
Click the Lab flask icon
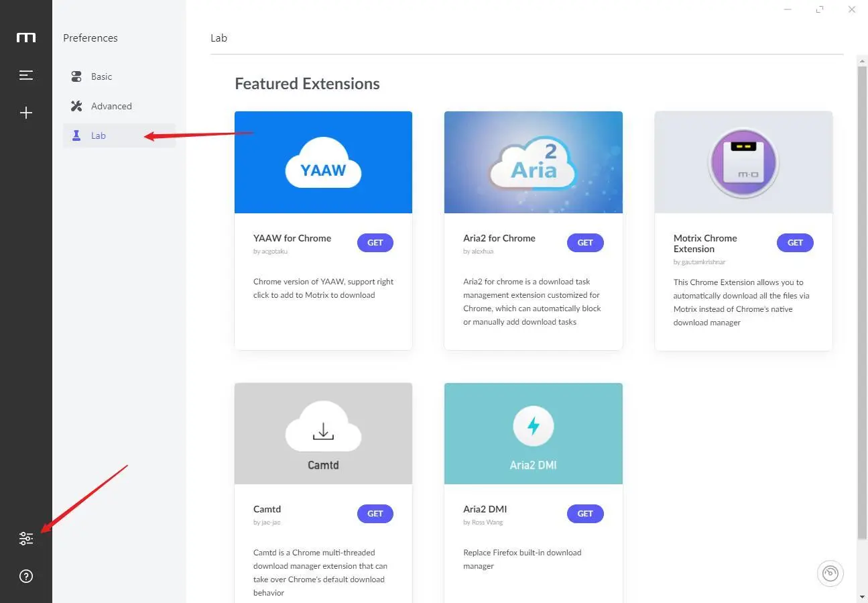point(76,135)
